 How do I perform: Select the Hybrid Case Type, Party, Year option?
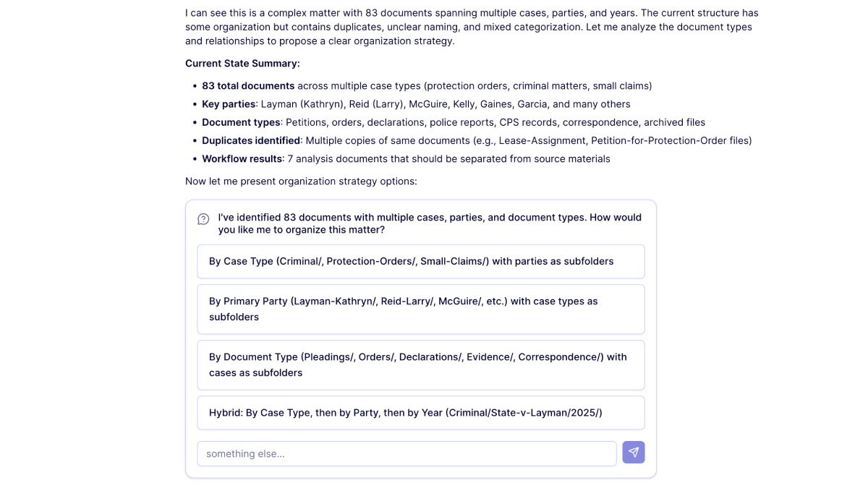(x=420, y=413)
